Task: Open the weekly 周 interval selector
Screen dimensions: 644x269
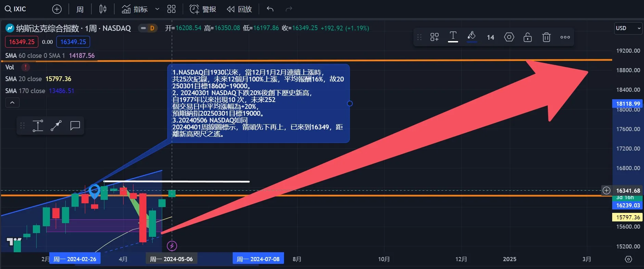Action: (x=80, y=9)
